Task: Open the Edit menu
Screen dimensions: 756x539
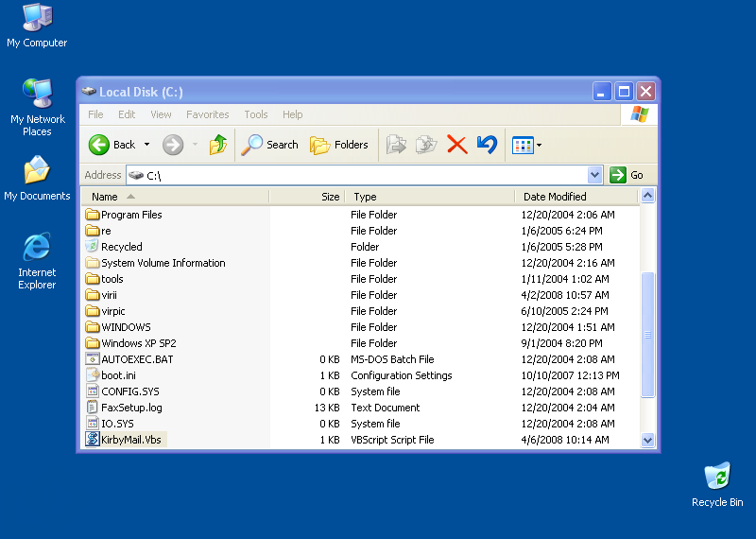Action: tap(127, 114)
